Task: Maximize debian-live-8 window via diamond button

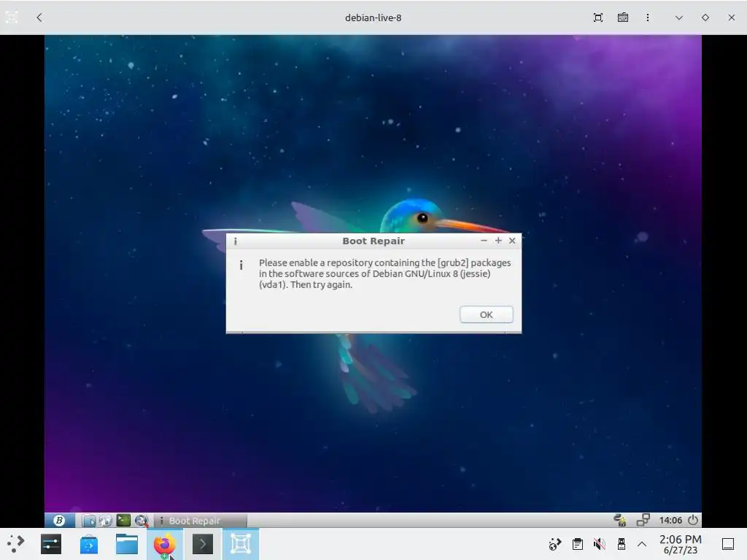Action: (705, 17)
